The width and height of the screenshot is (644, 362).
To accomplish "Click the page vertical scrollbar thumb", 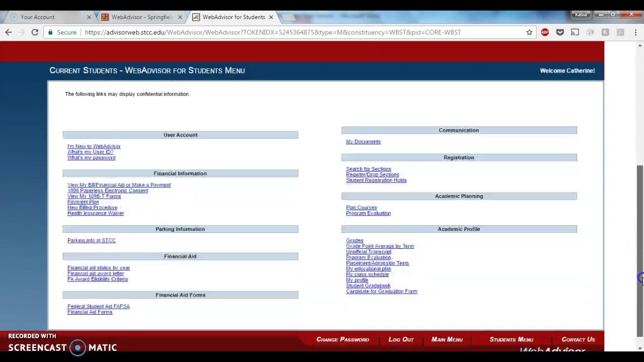I will [x=639, y=250].
